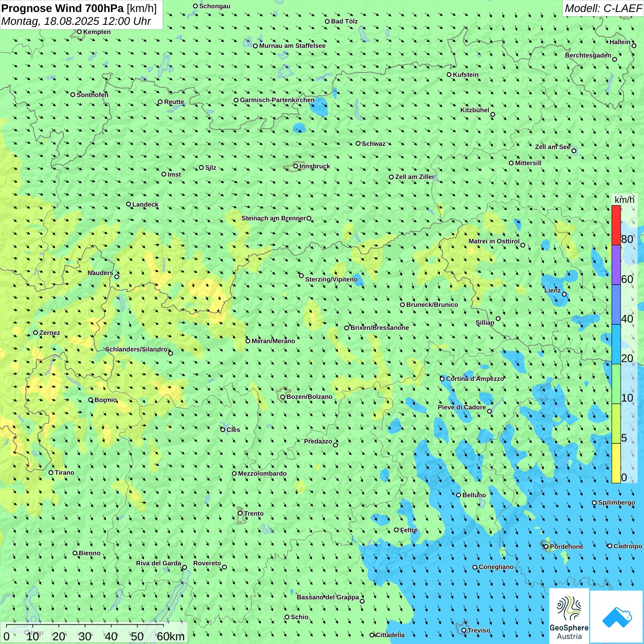Click the Schlanders/Silandro label
The width and height of the screenshot is (644, 644).
(136, 349)
